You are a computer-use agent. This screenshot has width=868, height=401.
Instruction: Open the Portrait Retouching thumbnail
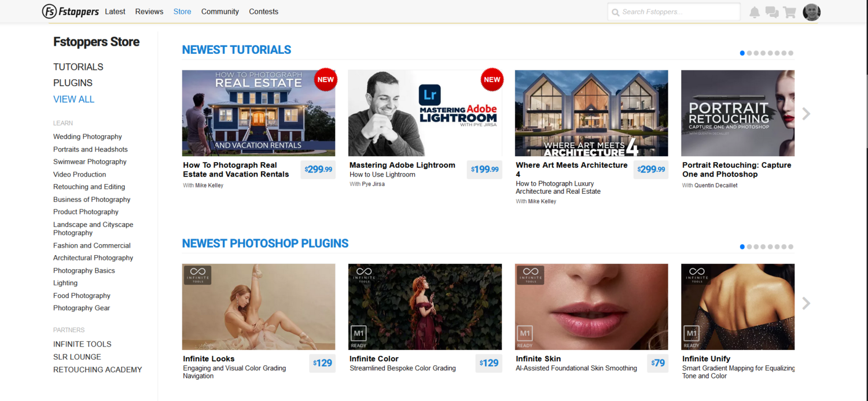(x=738, y=113)
